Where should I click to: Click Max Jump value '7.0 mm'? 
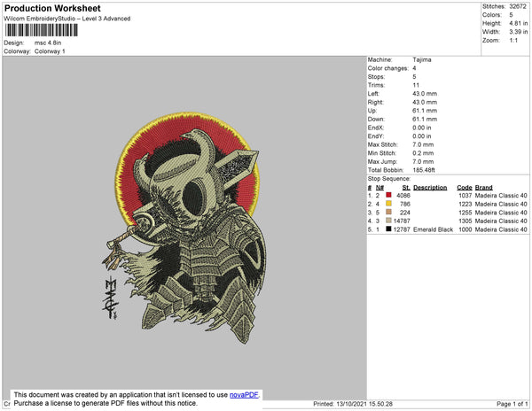pos(423,161)
